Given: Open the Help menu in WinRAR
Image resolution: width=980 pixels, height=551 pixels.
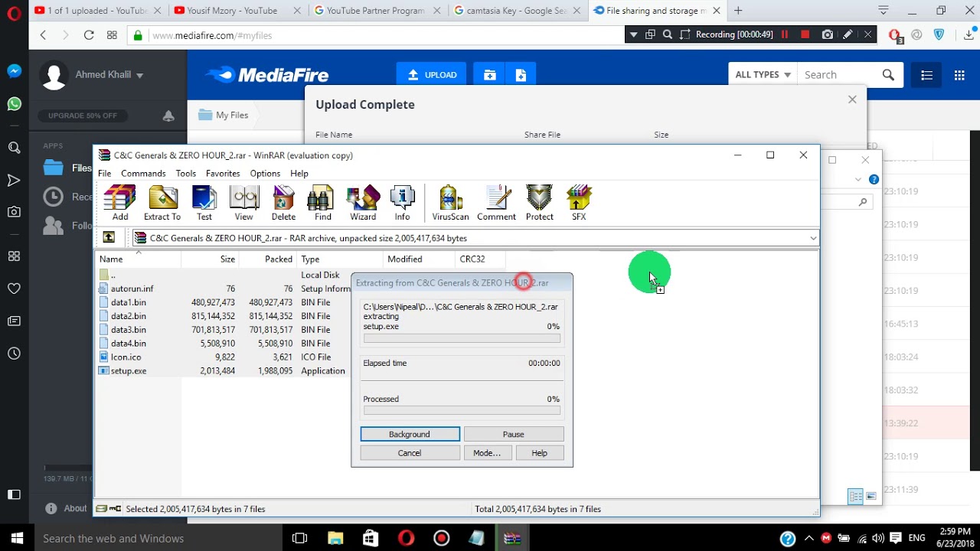Looking at the screenshot, I should pos(299,174).
